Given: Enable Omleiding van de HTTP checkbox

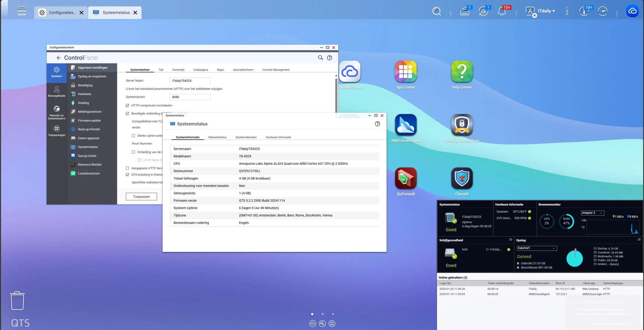Looking at the screenshot, I should [133, 152].
